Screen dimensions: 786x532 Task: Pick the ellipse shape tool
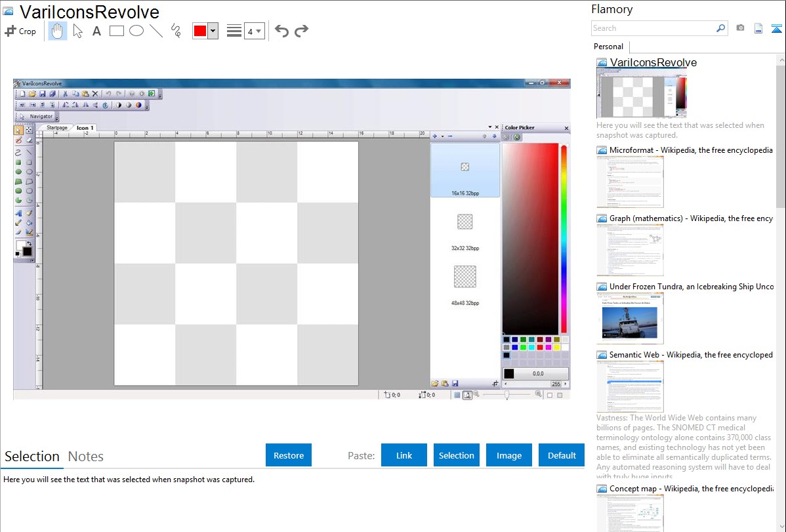coord(136,31)
